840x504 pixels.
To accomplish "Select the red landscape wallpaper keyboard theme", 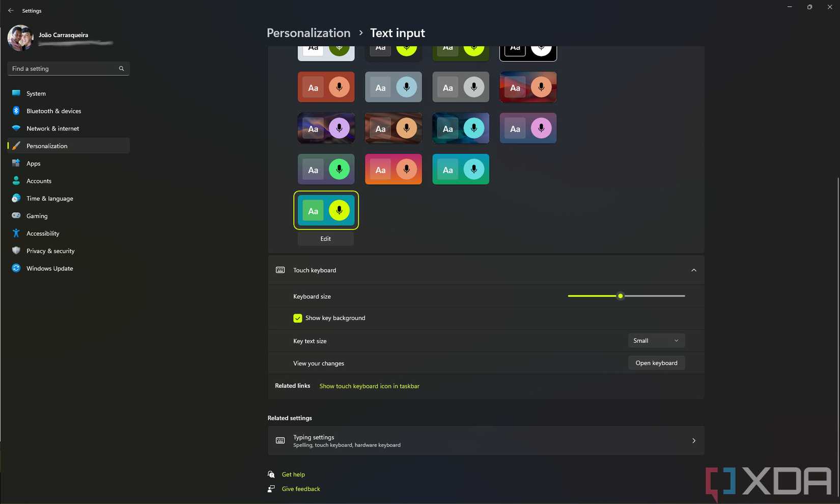I will pos(528,87).
